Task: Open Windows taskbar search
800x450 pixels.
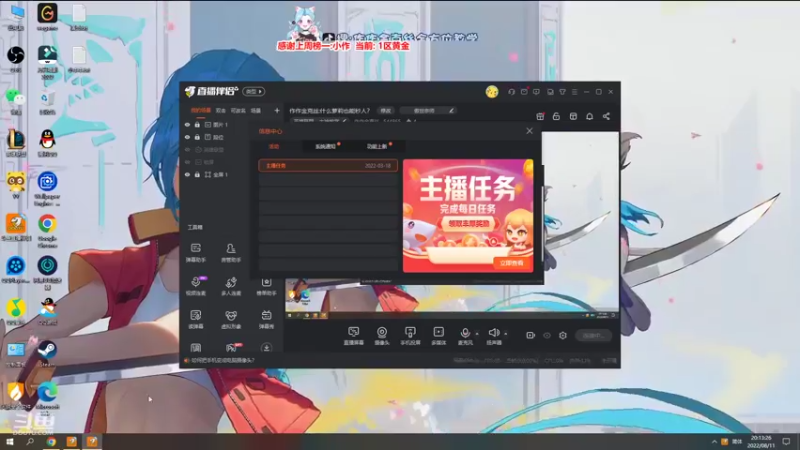Action: tap(30, 442)
